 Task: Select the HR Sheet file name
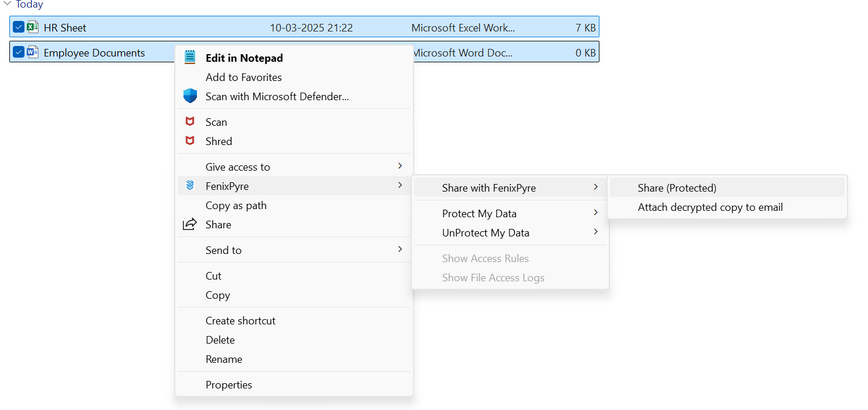pos(65,27)
